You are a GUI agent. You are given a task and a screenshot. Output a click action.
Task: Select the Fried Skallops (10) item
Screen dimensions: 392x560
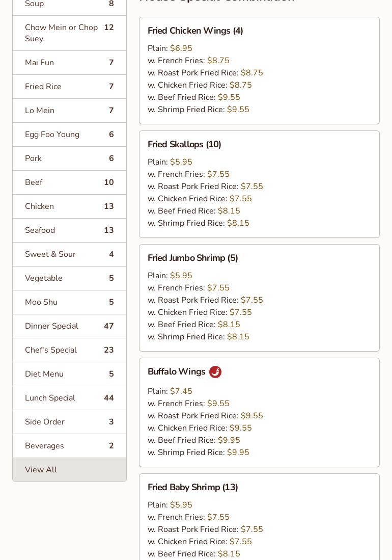pyautogui.click(x=184, y=145)
